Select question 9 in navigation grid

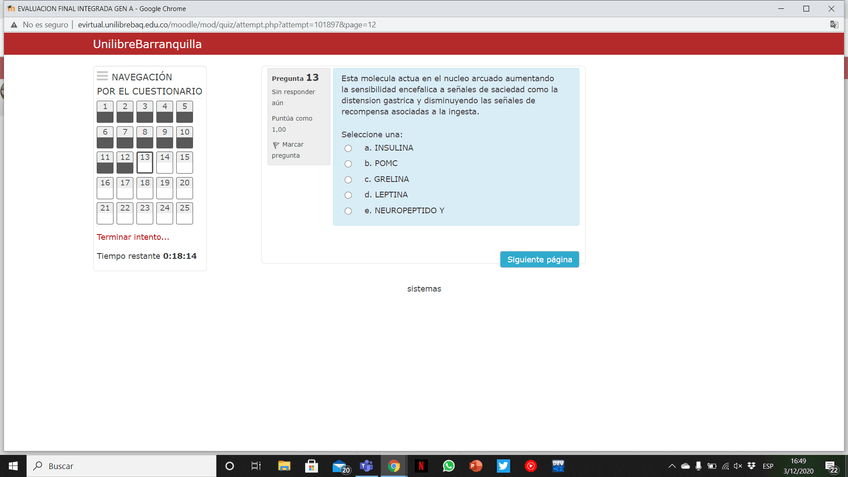pos(164,137)
